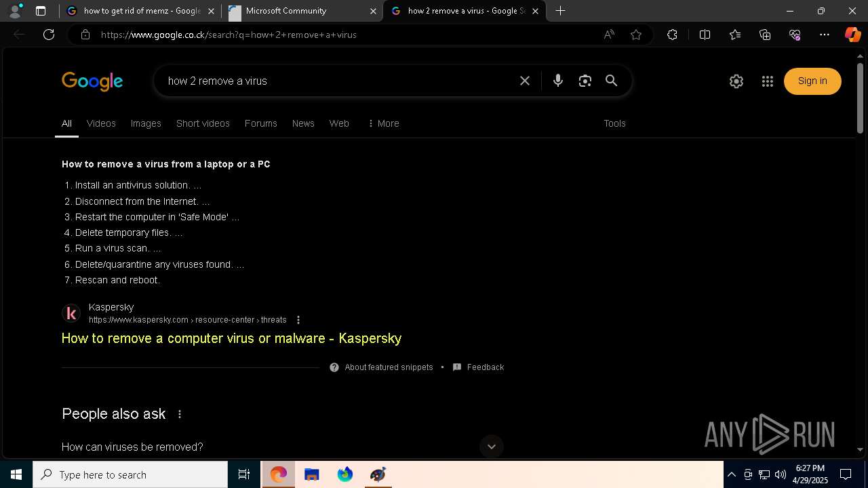Clear the Google search box with X
Screen dimensions: 868x488
click(x=525, y=81)
